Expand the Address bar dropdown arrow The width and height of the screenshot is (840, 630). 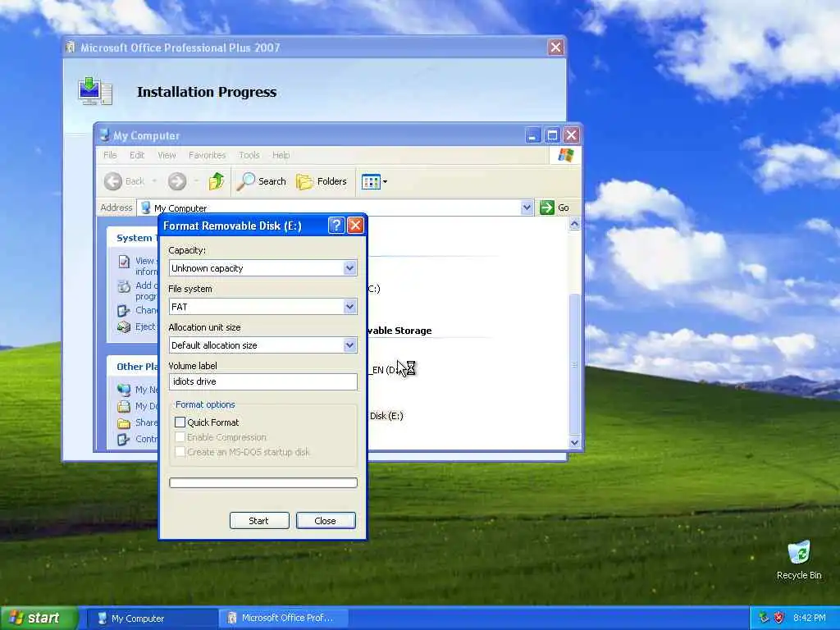(x=527, y=208)
